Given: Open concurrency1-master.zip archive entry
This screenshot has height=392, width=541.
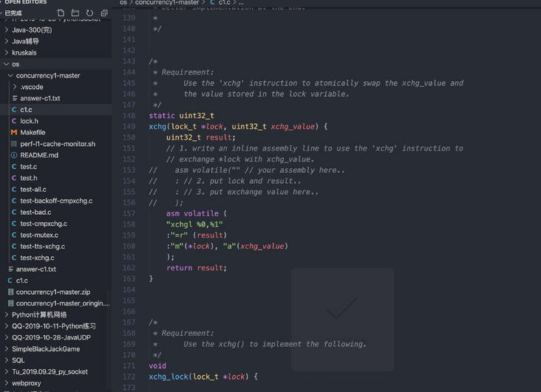Looking at the screenshot, I should (52, 292).
